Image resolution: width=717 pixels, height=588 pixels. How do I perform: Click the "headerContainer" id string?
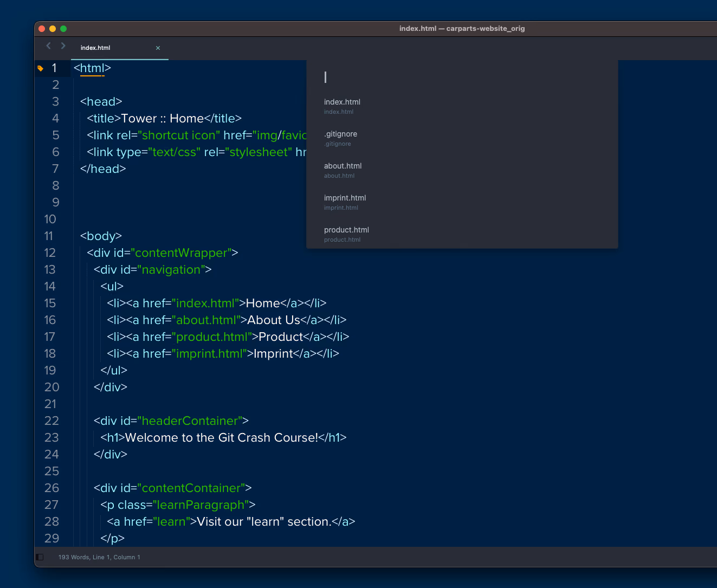click(190, 421)
